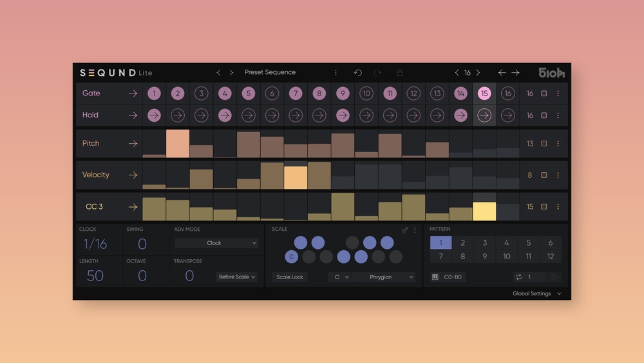Image resolution: width=644 pixels, height=363 pixels.
Task: Click the Pitch bar for step 2
Action: [x=178, y=144]
